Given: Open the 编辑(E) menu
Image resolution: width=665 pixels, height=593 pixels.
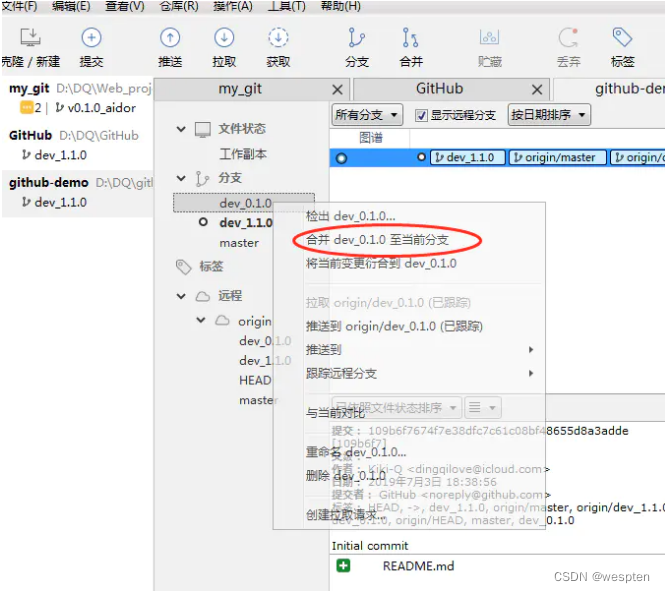Looking at the screenshot, I should (71, 6).
